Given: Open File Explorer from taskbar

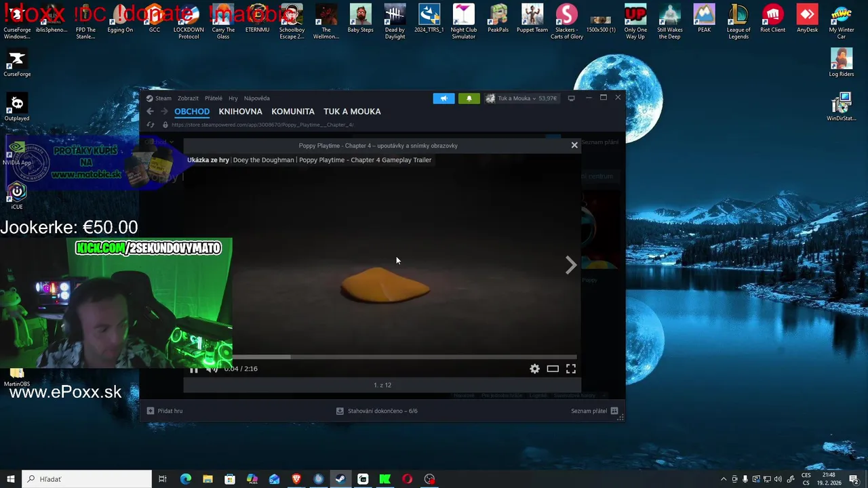Looking at the screenshot, I should (x=208, y=479).
